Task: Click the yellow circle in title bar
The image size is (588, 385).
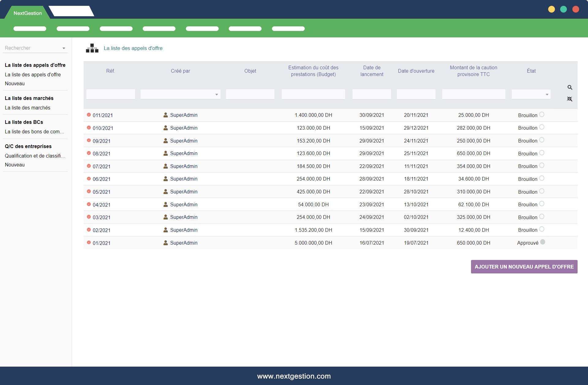Action: [x=551, y=9]
